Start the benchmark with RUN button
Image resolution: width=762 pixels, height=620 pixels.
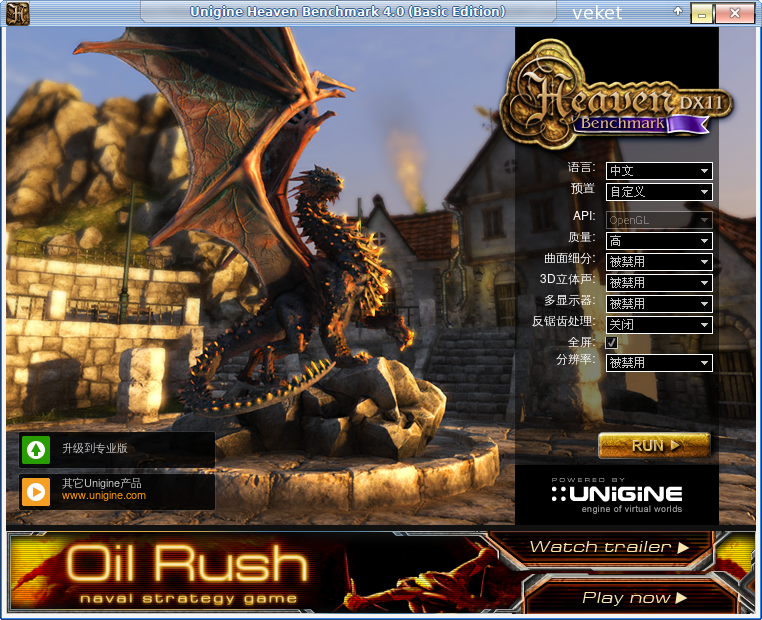tap(655, 446)
